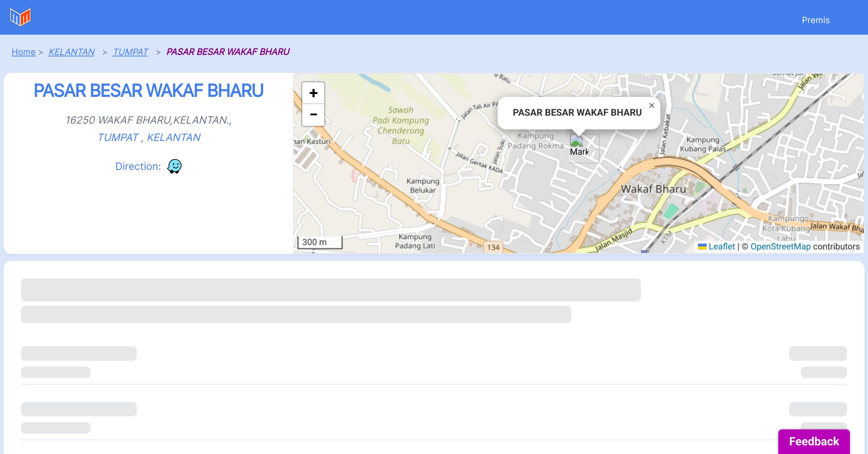Open Waze directions icon

[174, 166]
